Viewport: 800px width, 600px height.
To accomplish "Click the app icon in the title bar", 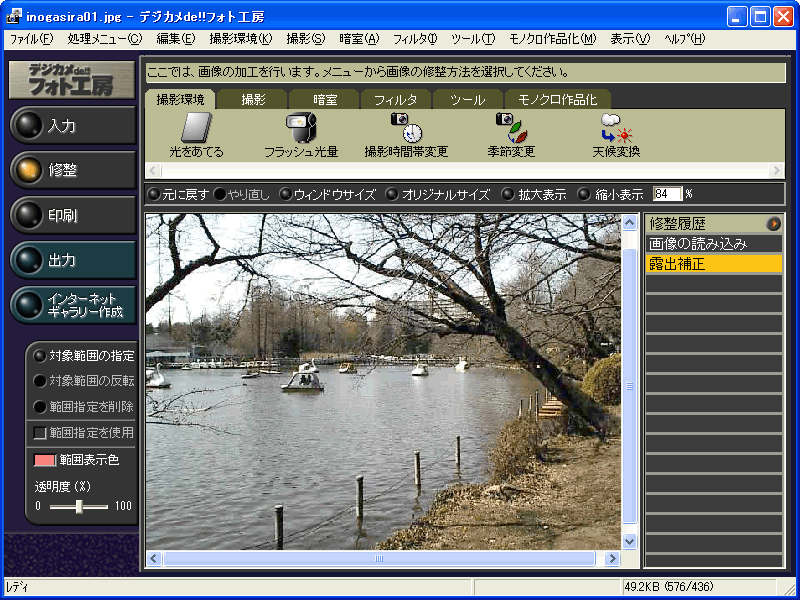I will click(13, 16).
